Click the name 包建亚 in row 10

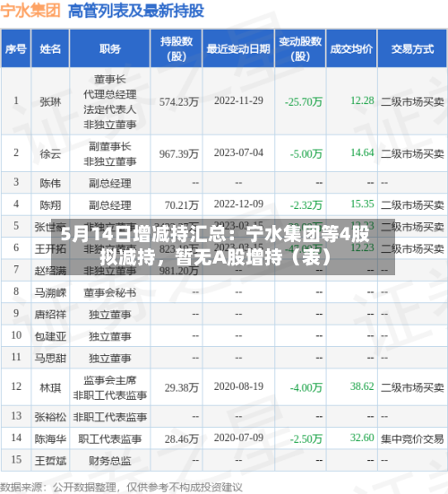[x=50, y=336]
